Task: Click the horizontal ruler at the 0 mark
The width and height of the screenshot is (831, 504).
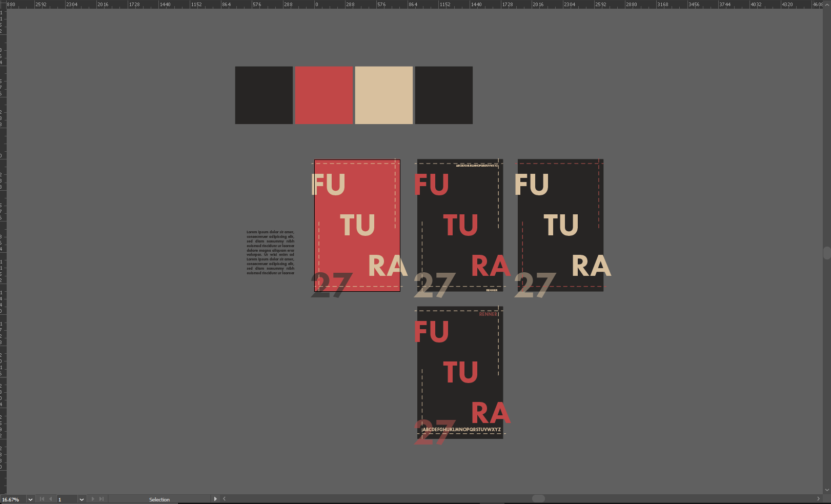Action: coord(316,4)
